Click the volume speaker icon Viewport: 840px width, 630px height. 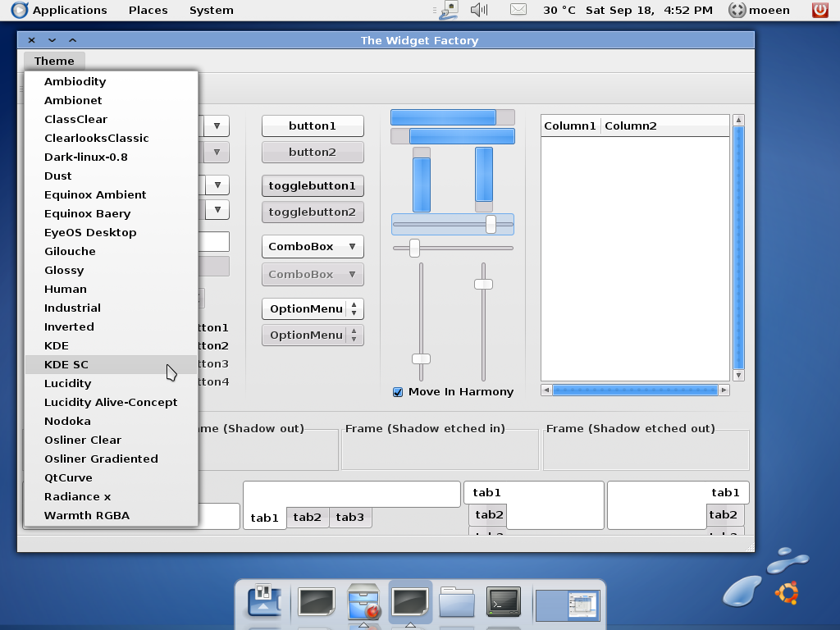pyautogui.click(x=479, y=10)
